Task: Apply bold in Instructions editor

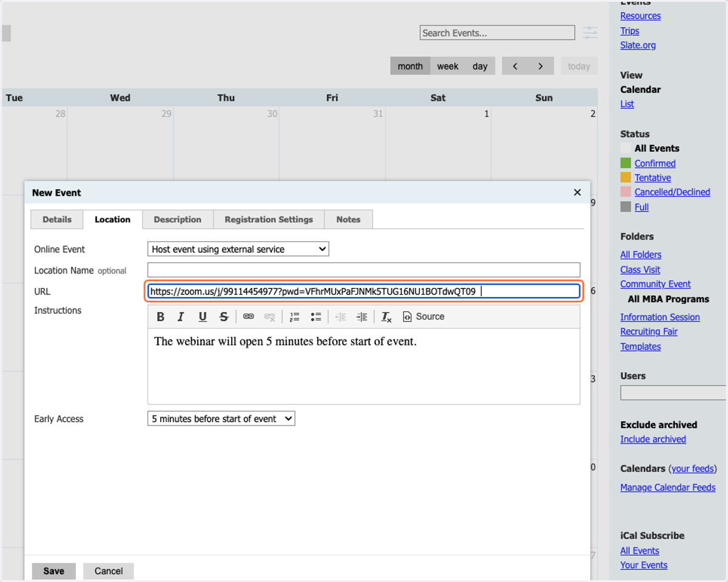Action: tap(161, 316)
